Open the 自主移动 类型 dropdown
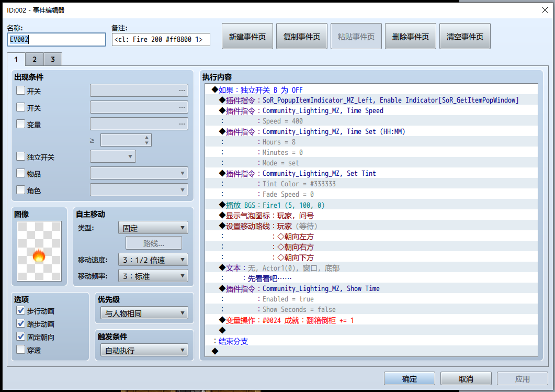 153,228
